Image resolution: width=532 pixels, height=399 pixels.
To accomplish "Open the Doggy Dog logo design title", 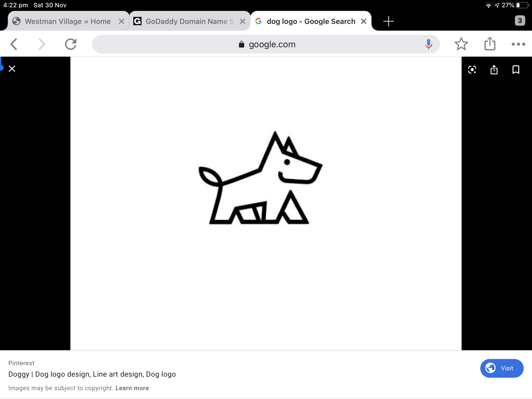I will (x=92, y=374).
